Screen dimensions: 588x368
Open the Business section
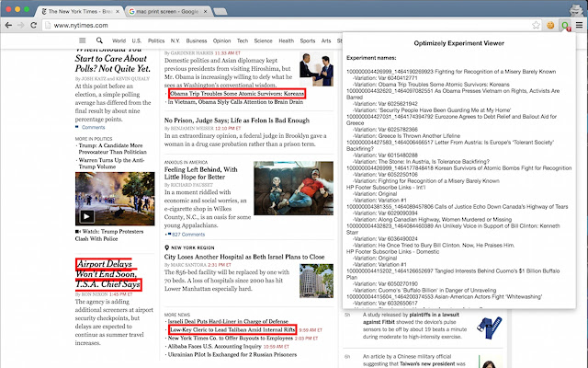197,40
